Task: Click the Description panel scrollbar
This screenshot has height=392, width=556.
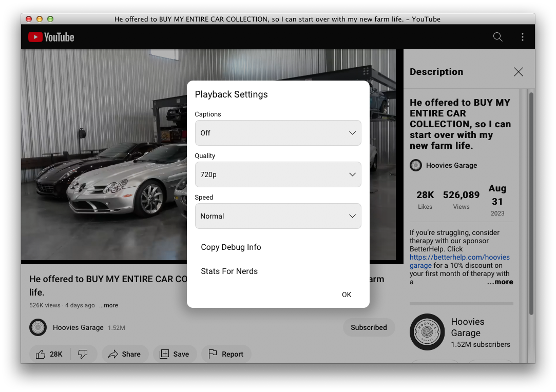Action: (x=531, y=205)
